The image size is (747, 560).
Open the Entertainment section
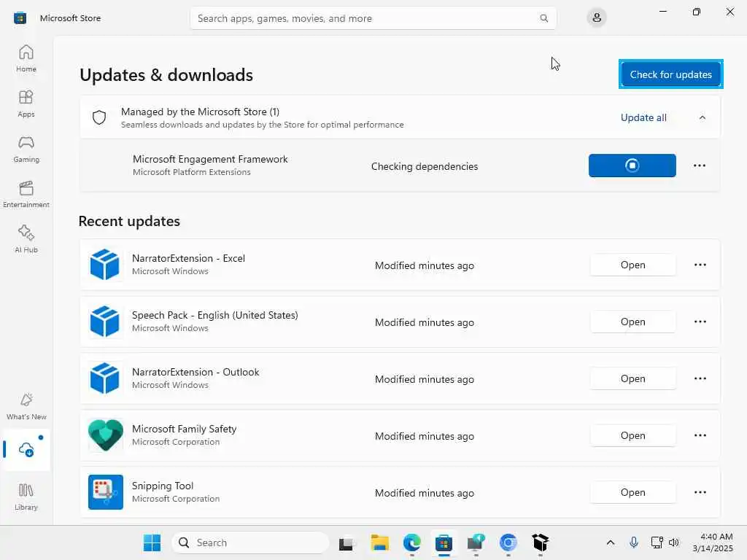click(x=26, y=194)
